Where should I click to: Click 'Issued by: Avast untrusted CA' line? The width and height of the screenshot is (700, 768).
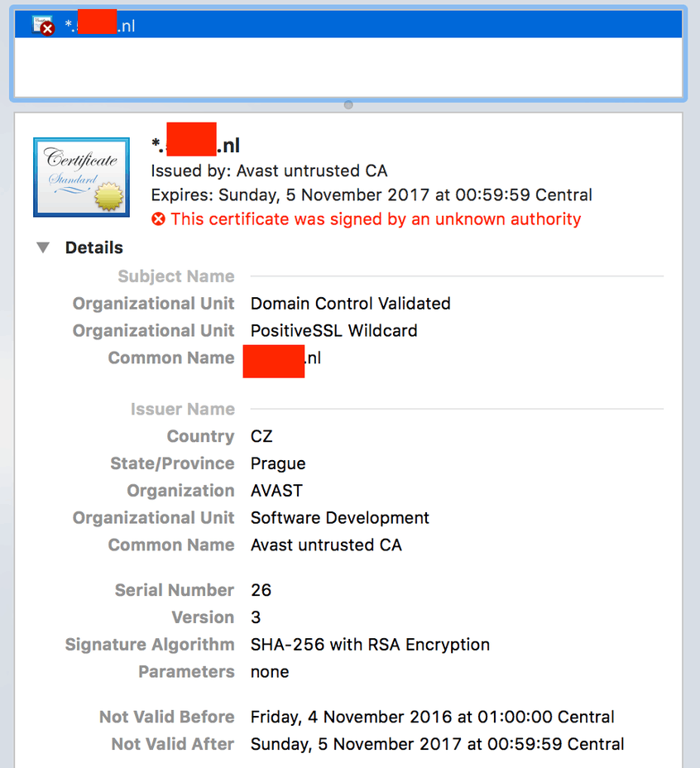click(x=269, y=171)
